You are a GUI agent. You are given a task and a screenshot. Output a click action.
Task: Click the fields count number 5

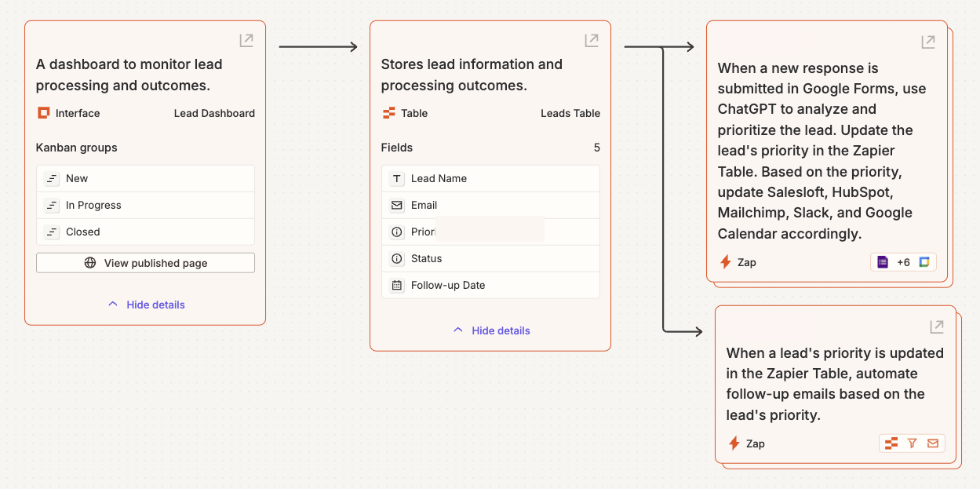597,148
